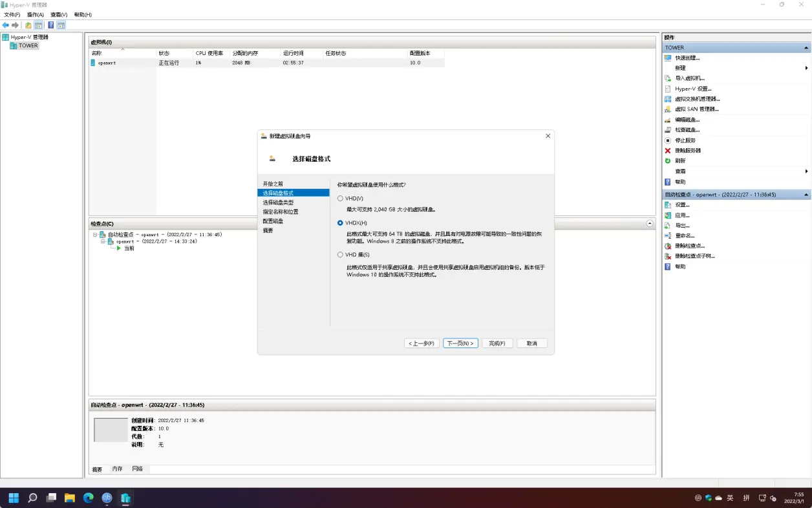Go to 配置磁盘 wizard step
The height and width of the screenshot is (508, 812).
tap(273, 221)
